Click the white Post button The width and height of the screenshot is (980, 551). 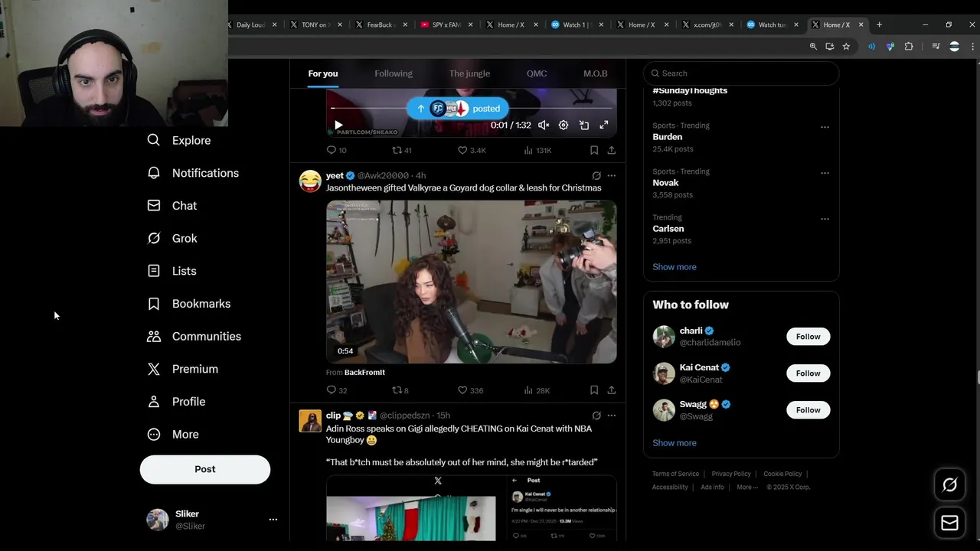(x=205, y=469)
